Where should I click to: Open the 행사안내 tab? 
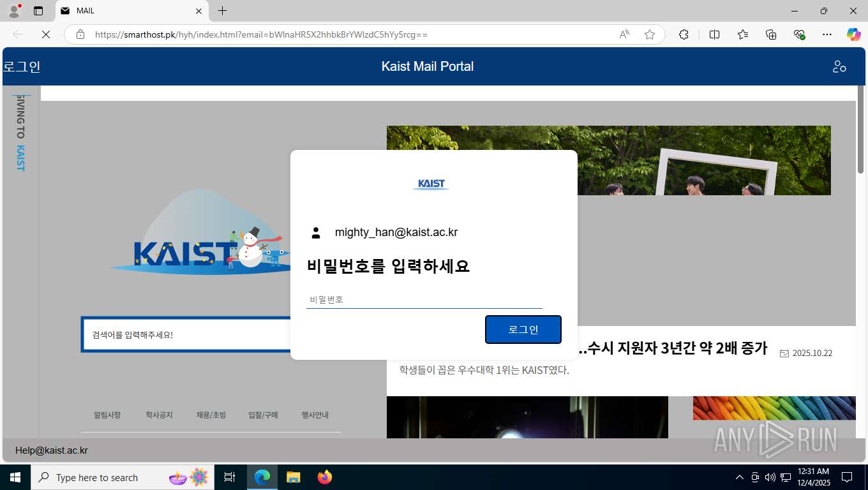point(315,415)
